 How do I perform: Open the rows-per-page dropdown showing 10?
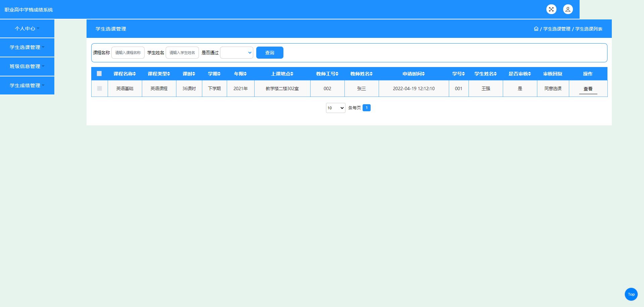tap(335, 108)
